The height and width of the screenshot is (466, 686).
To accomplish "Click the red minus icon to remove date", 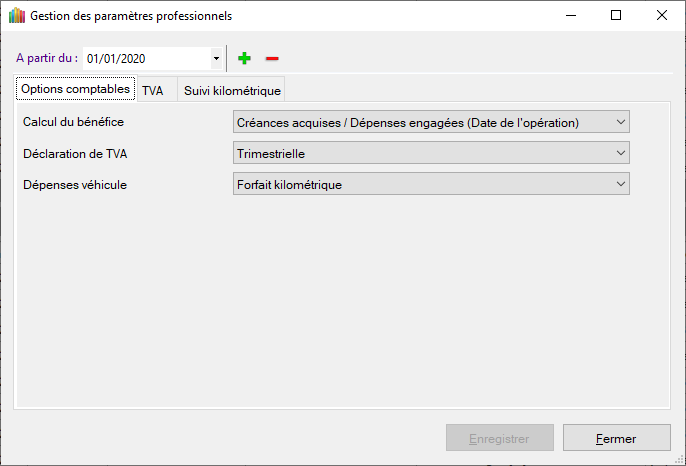I will pos(272,59).
